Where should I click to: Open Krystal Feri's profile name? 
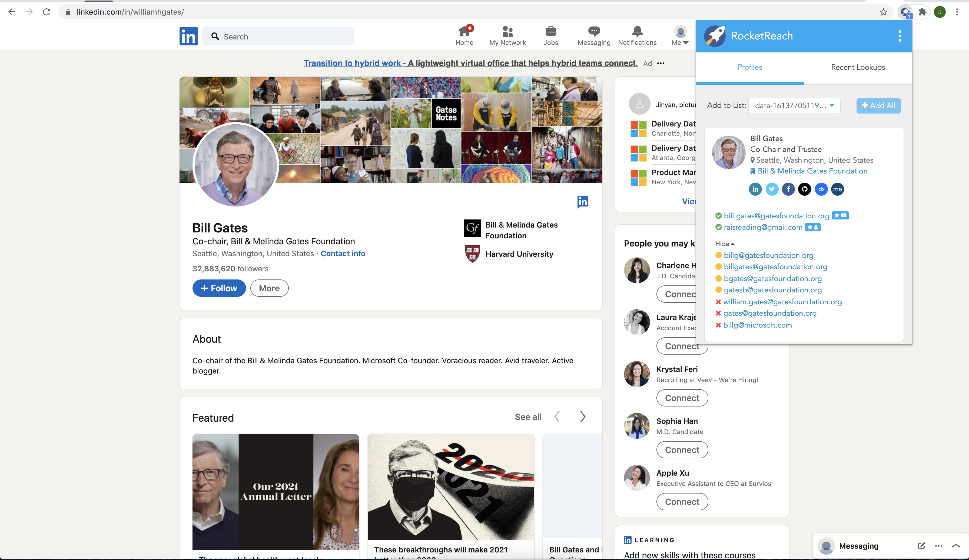pos(677,369)
